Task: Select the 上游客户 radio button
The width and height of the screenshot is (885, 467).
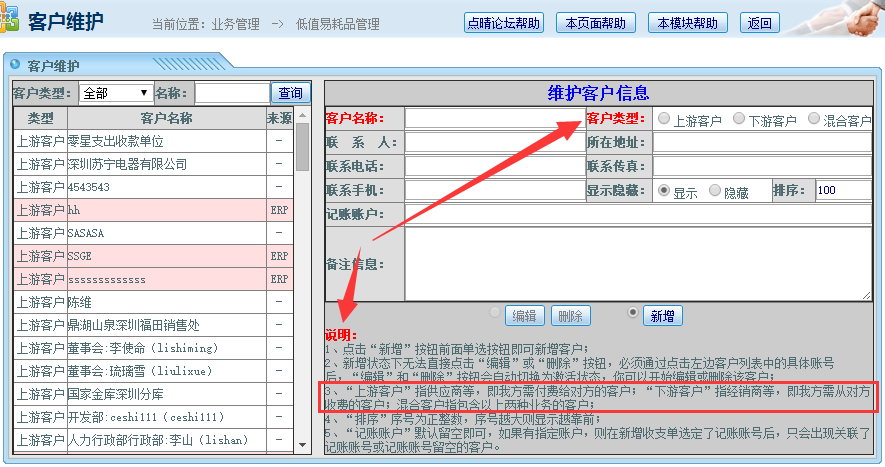Action: tap(664, 119)
